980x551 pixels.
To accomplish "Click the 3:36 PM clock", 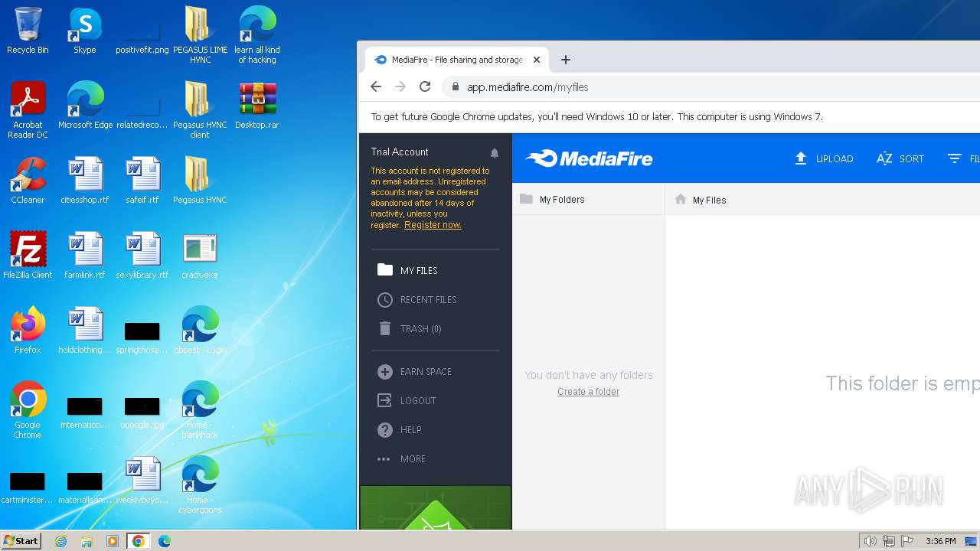I will (x=940, y=541).
